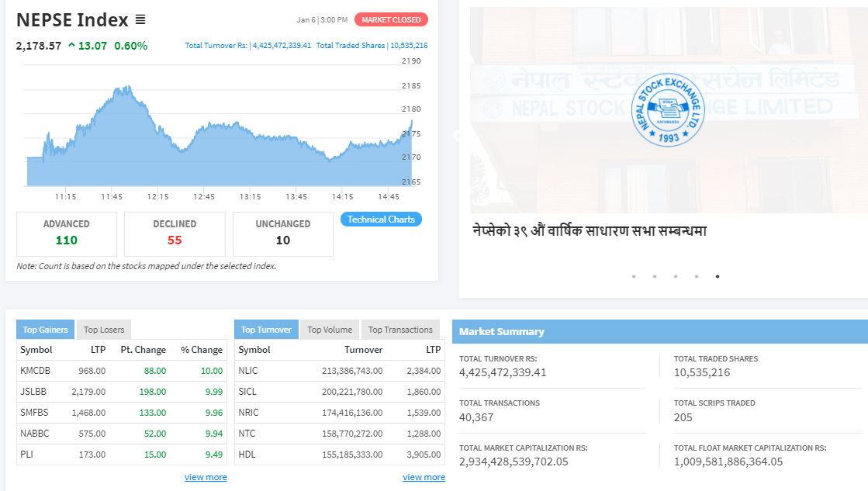This screenshot has height=491, width=868.
Task: Click the index value 2,178.57
Action: [x=39, y=46]
